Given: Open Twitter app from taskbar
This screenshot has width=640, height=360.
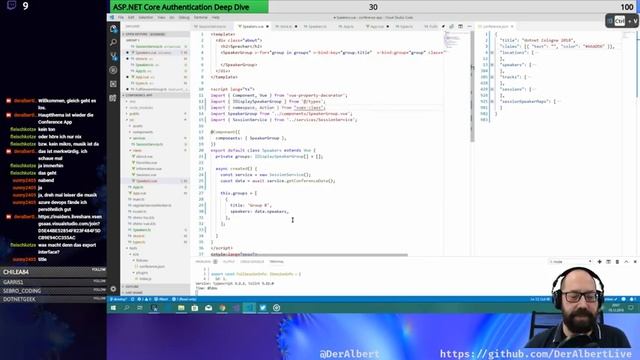Looking at the screenshot, I should click(262, 308).
